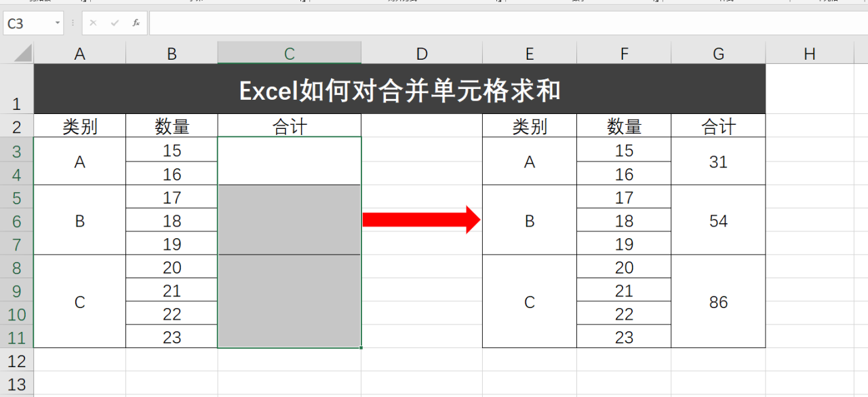
Task: Click the cell with 21 in column B
Action: tap(172, 290)
